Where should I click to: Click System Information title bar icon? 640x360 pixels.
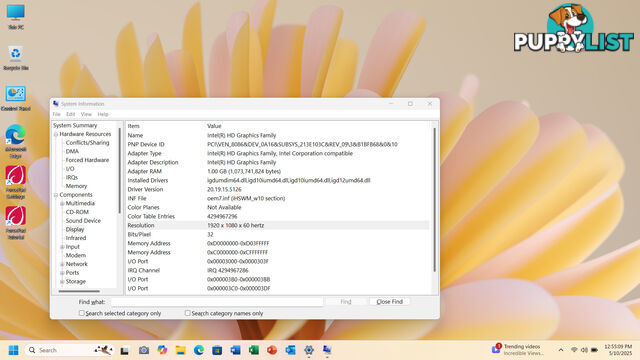click(56, 104)
